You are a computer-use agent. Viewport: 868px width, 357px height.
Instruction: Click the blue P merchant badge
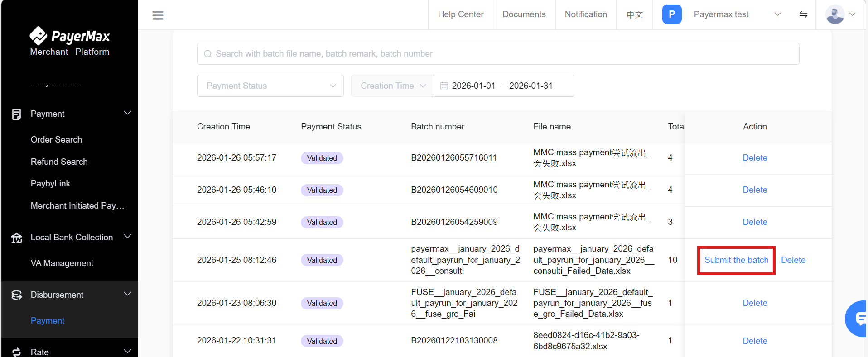click(x=671, y=14)
